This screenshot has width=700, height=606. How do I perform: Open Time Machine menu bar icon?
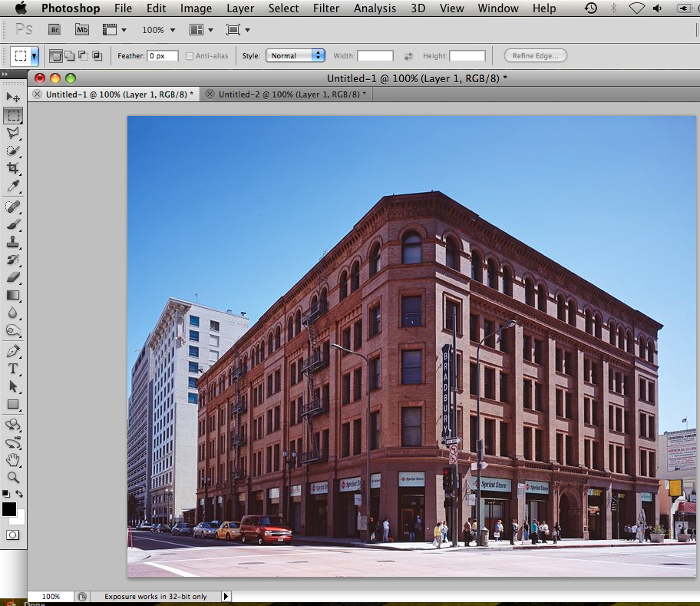(591, 8)
